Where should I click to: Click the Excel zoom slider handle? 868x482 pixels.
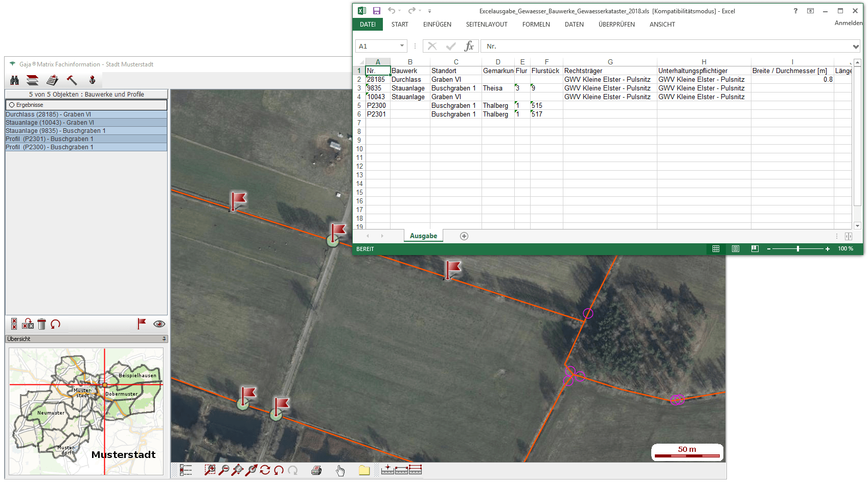(x=798, y=249)
